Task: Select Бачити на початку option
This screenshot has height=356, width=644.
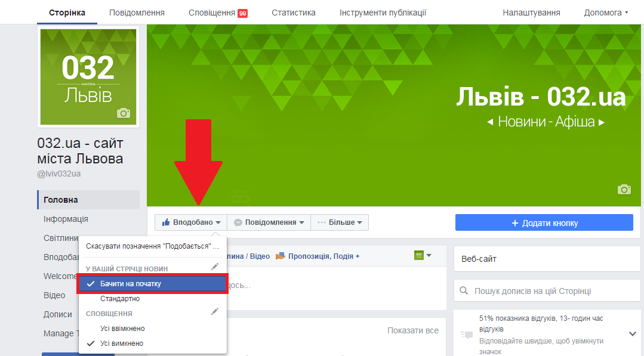Action: [x=152, y=284]
